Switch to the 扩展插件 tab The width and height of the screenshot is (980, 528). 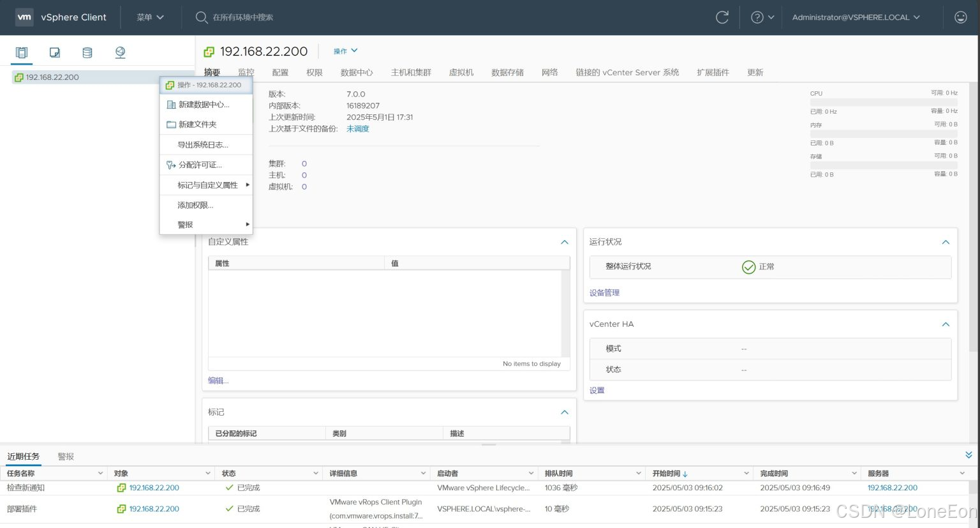pos(713,73)
